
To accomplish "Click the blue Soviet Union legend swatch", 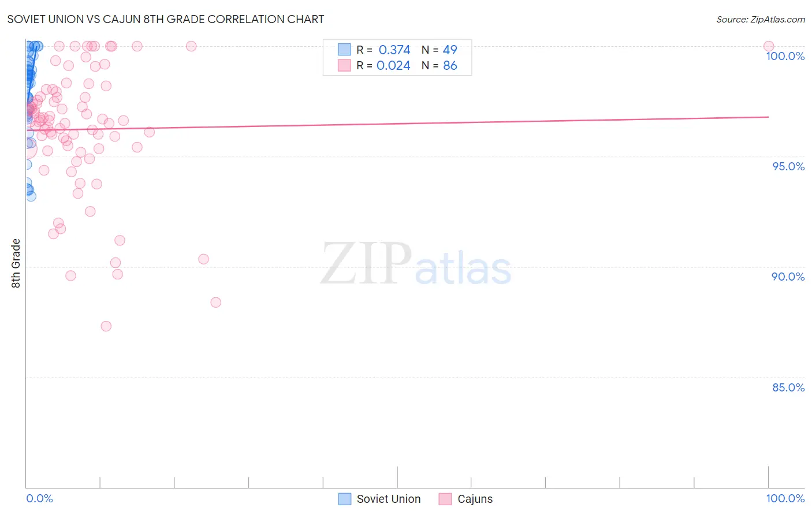I will [345, 499].
